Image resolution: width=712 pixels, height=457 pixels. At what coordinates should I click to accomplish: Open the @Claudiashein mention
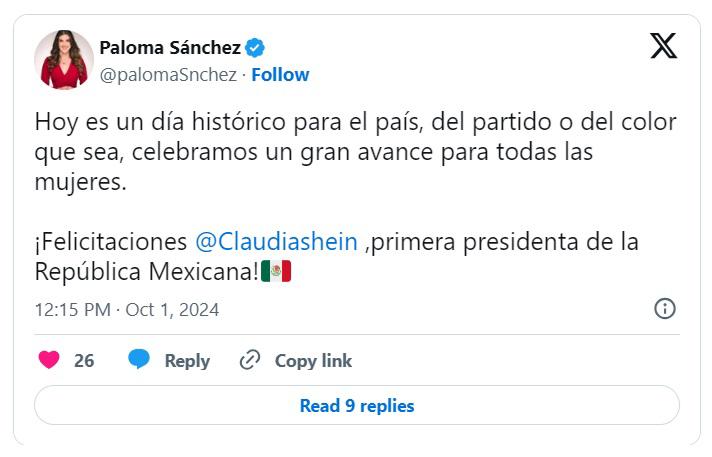275,242
